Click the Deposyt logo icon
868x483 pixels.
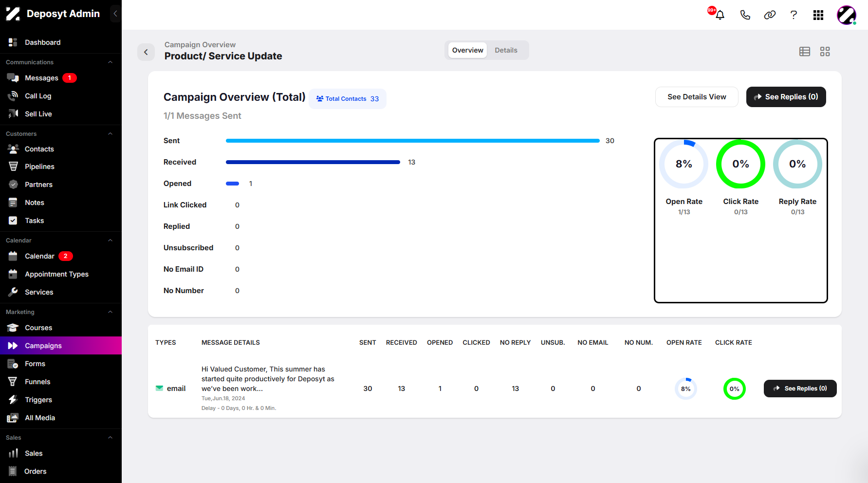[13, 14]
